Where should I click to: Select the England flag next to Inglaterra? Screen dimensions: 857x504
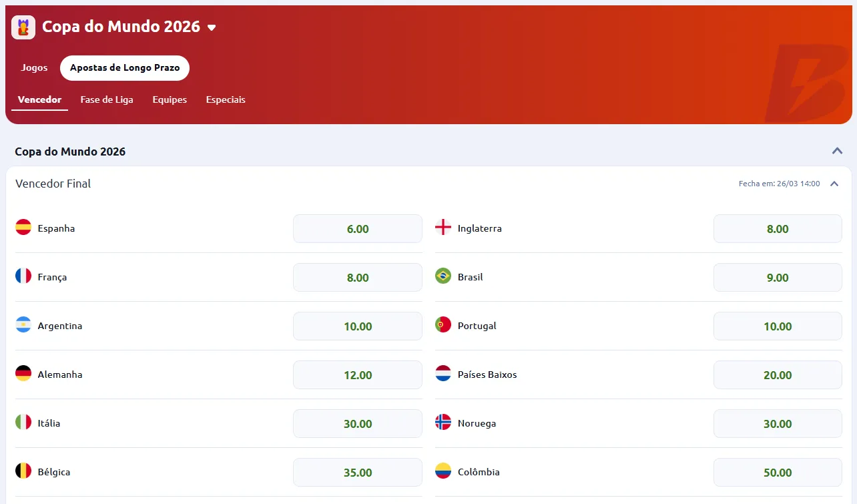pos(443,227)
